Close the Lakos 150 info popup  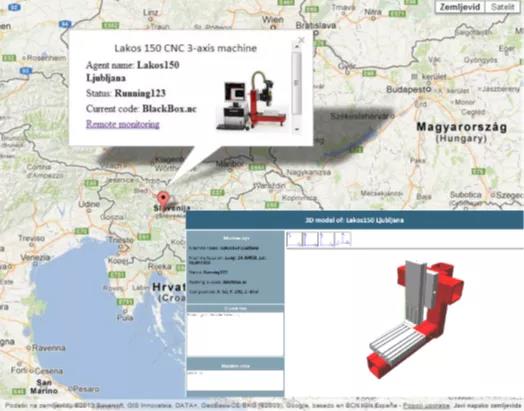pyautogui.click(x=301, y=40)
